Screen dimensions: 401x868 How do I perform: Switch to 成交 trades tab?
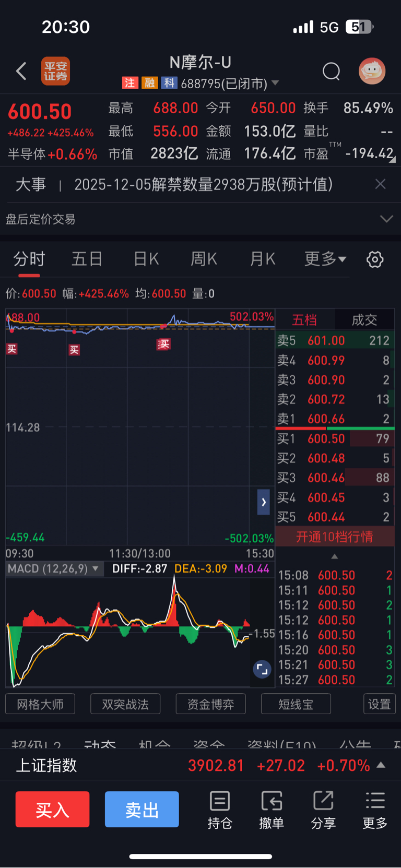point(364,320)
